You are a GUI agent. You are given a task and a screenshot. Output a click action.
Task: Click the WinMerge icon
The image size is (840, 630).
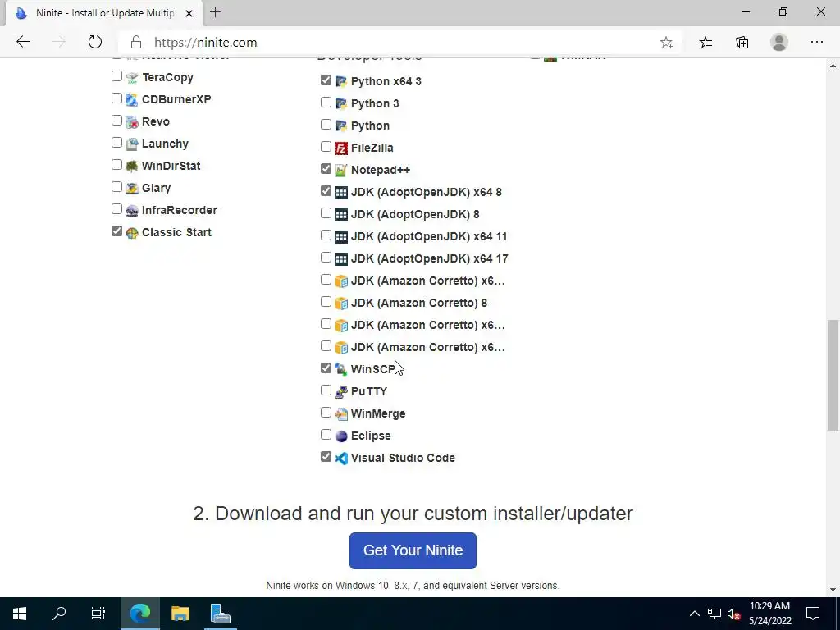click(341, 414)
